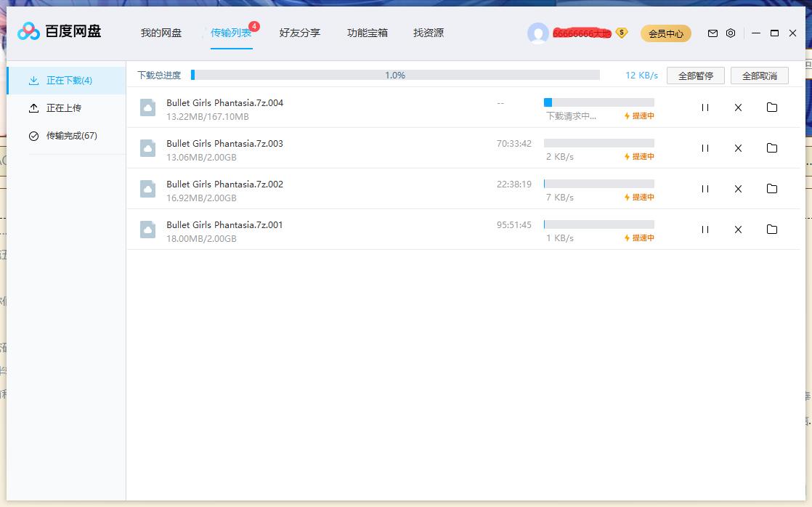The width and height of the screenshot is (812, 507).
Task: Click file icon of 7z.003 row
Action: [x=147, y=148]
